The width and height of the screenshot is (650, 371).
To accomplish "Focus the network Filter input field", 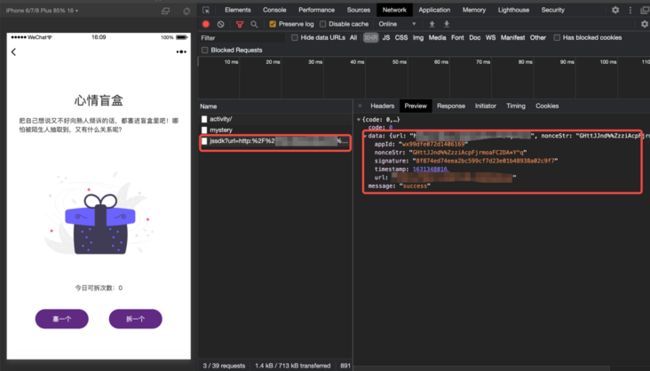I will (243, 38).
